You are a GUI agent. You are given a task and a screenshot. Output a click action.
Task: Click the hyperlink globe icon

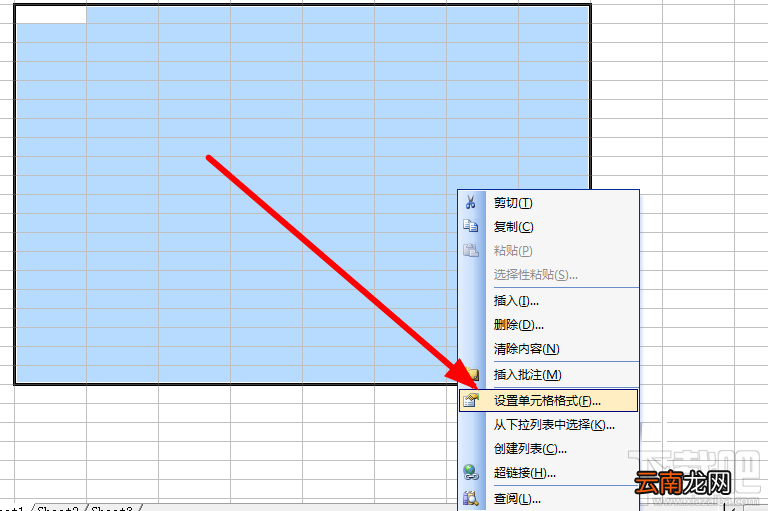pos(471,472)
